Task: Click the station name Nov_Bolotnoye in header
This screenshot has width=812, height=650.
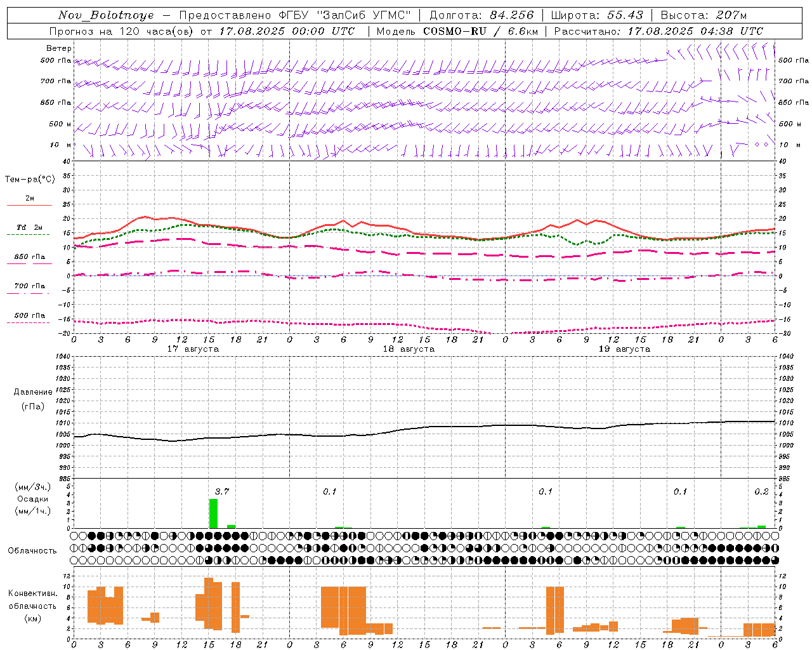Action: point(106,15)
